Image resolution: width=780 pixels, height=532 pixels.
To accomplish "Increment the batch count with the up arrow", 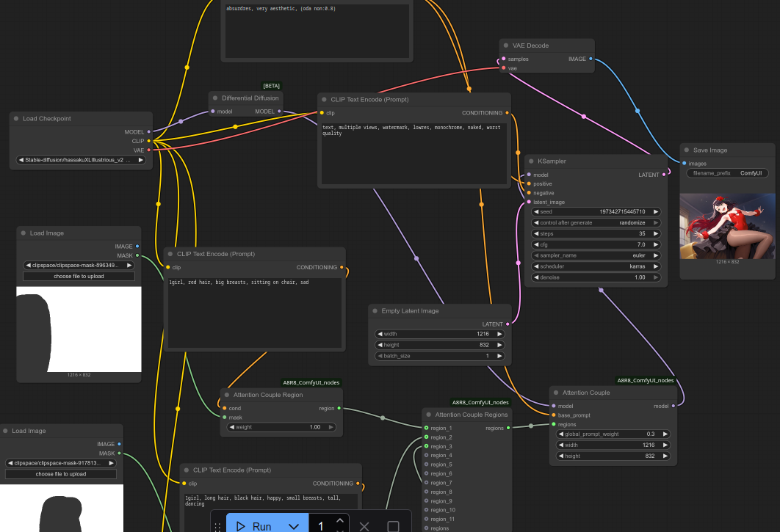I will point(340,520).
